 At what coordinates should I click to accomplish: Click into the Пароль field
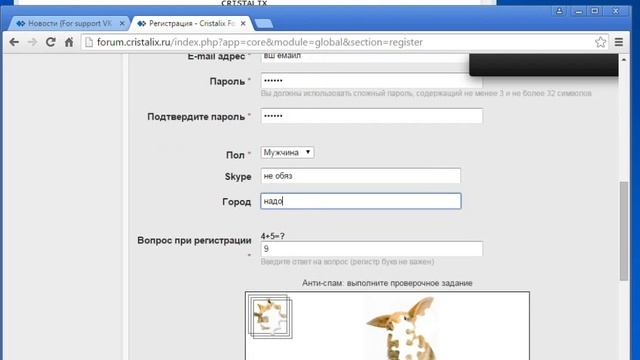[371, 80]
